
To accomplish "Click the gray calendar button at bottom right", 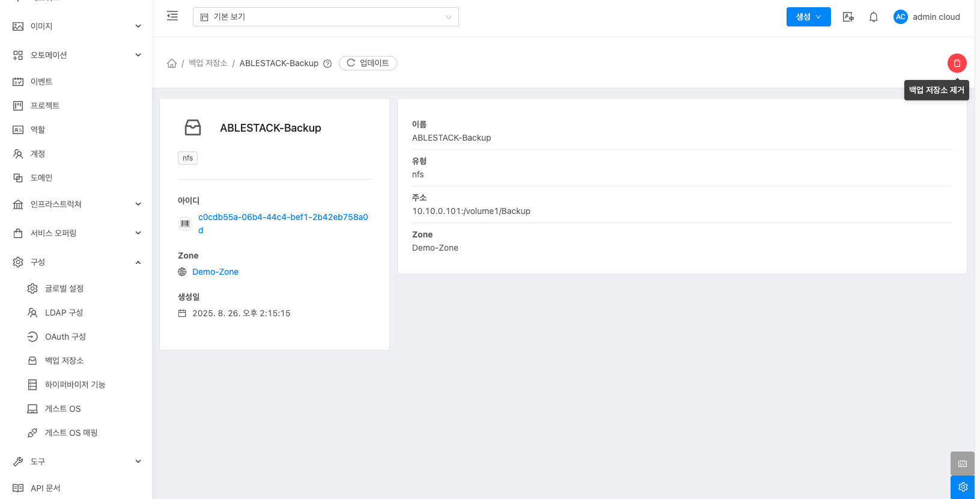I will (x=962, y=464).
